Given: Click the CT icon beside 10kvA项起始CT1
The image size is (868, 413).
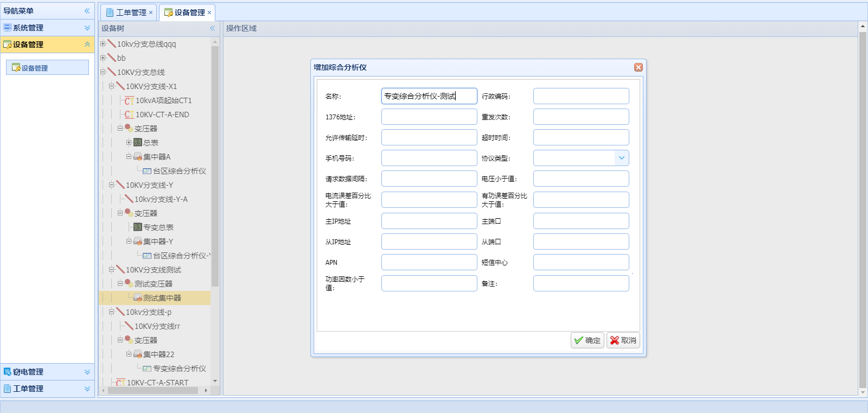Looking at the screenshot, I should pyautogui.click(x=129, y=100).
